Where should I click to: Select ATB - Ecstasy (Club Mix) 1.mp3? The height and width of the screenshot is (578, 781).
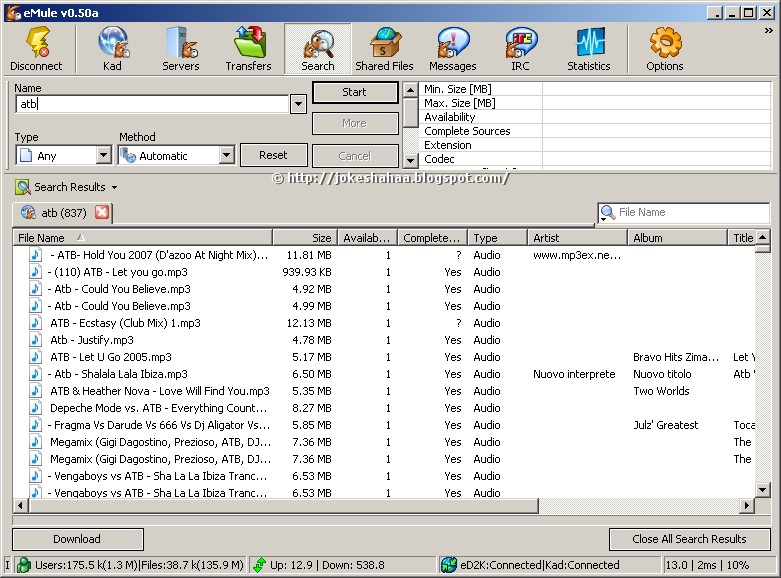(125, 323)
